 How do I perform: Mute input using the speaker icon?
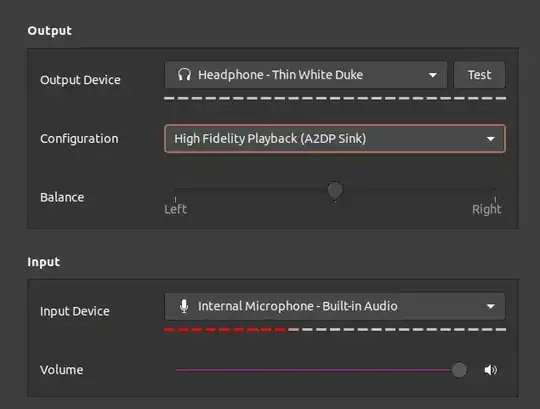tap(491, 370)
